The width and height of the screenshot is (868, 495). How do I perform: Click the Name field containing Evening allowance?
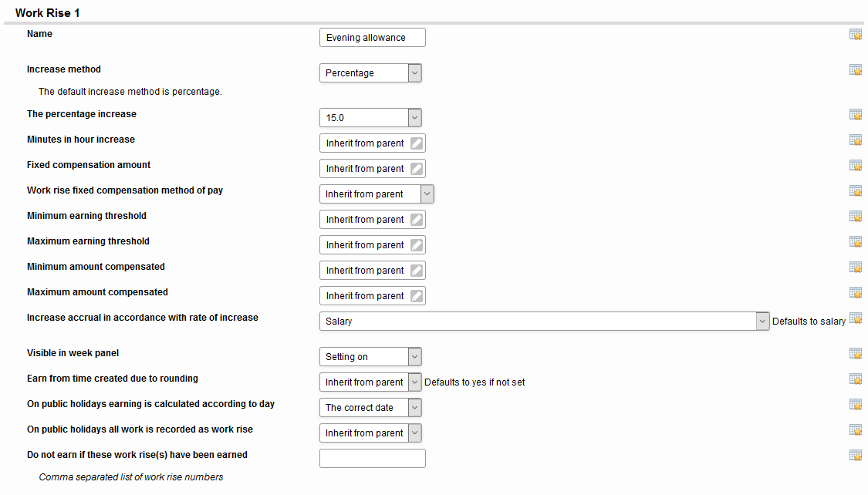[x=372, y=38]
